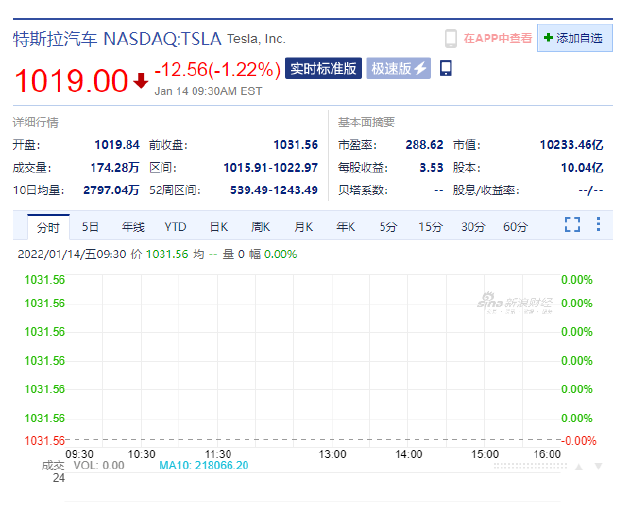This screenshot has width=630, height=510.
Task: Click the range value 1015.91-1022.97
Action: pos(270,168)
